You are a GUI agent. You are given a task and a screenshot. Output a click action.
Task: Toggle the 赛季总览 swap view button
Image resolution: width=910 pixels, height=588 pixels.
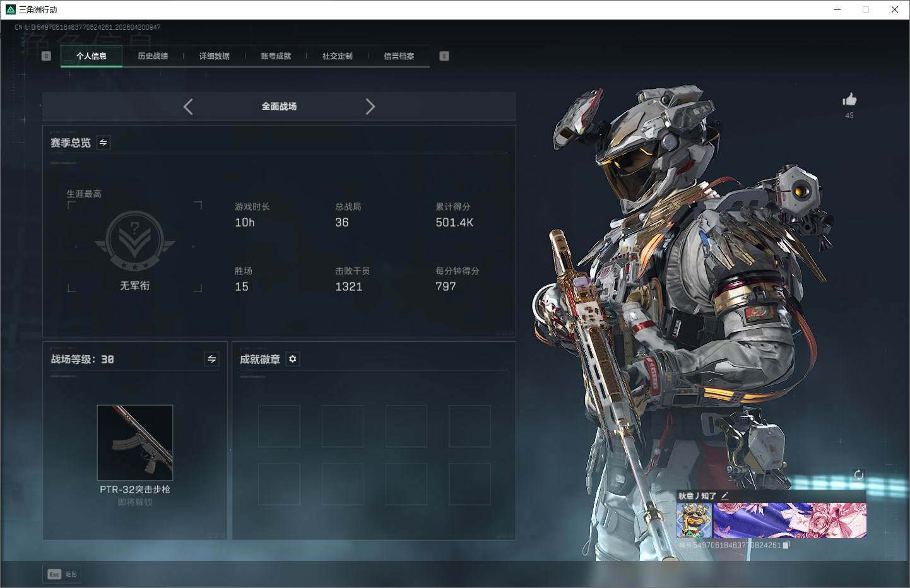[103, 143]
